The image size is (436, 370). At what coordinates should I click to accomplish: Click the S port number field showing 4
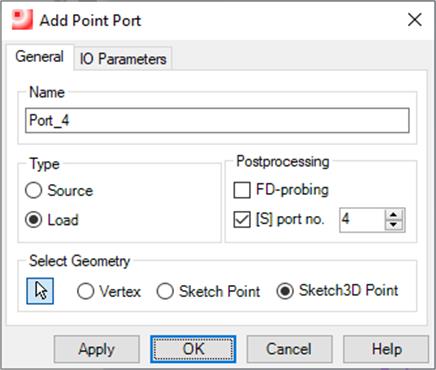click(362, 220)
